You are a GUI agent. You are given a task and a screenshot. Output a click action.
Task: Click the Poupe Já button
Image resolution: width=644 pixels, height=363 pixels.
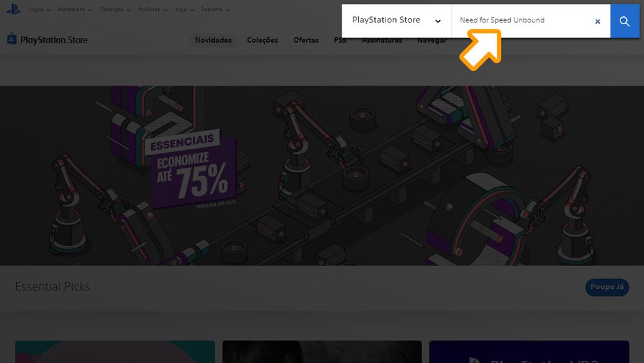[607, 287]
